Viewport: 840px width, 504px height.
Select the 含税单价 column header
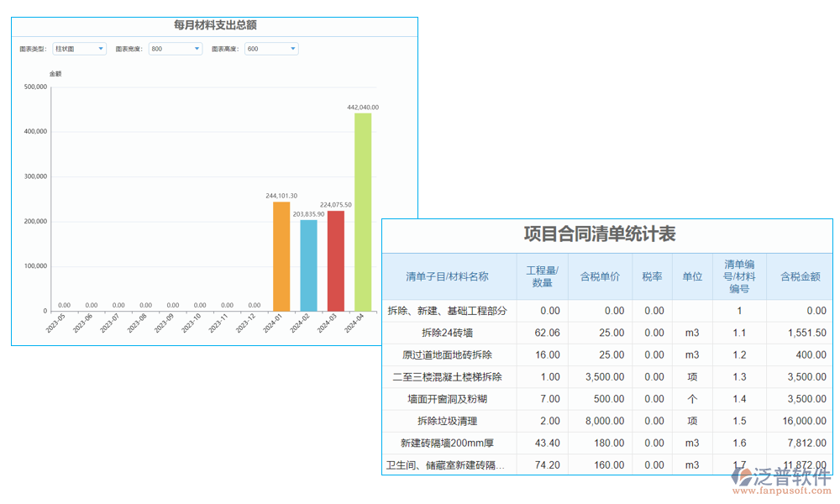point(600,276)
